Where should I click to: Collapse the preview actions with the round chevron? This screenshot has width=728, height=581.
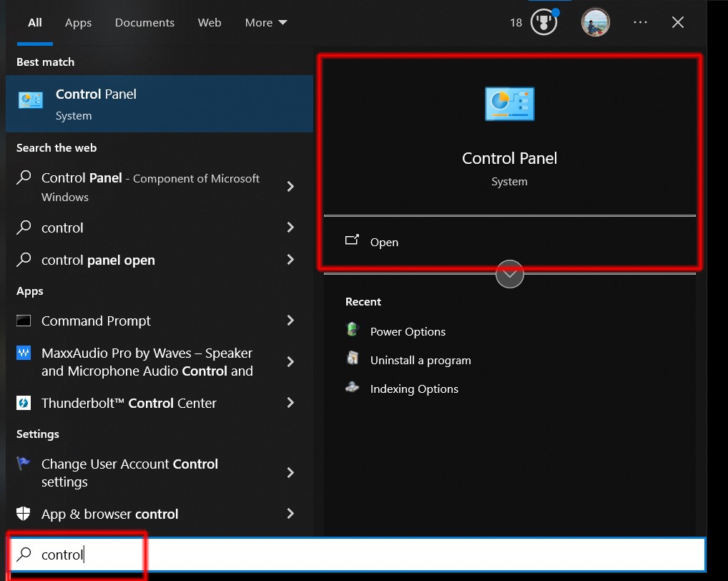pos(509,274)
